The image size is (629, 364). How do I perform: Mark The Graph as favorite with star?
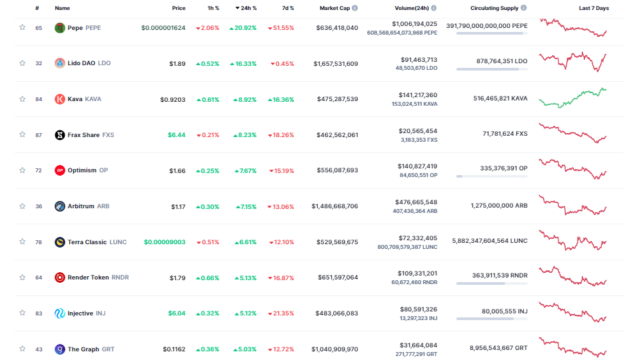pos(23,349)
